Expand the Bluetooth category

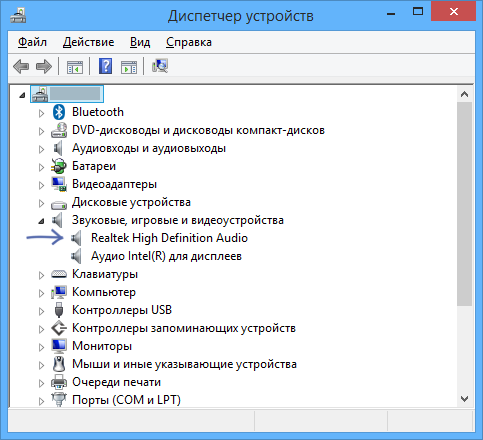pyautogui.click(x=41, y=113)
